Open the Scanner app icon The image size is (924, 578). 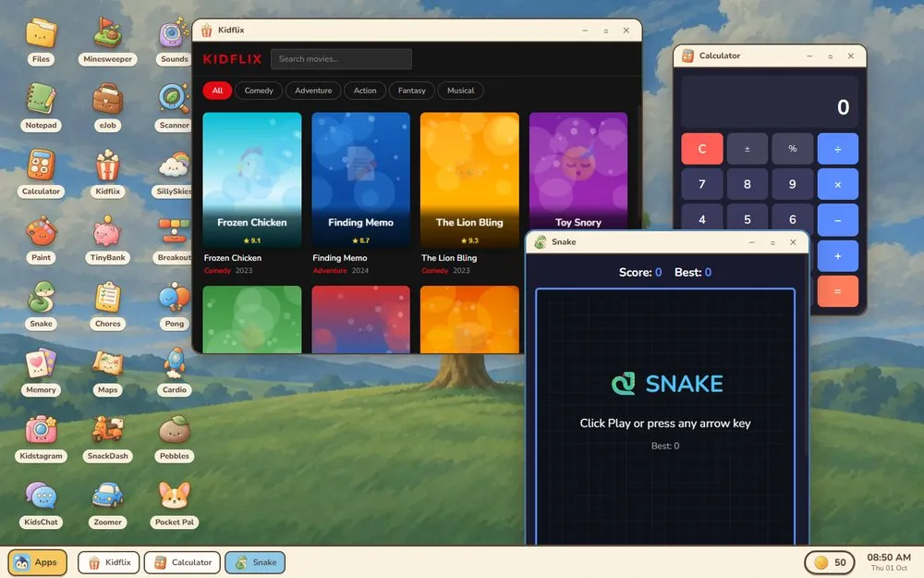coord(175,106)
